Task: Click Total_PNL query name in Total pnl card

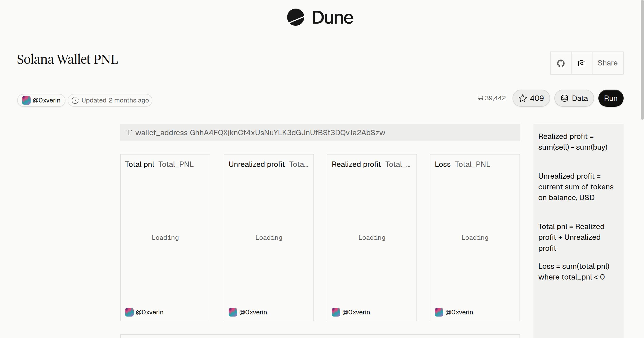Action: tap(176, 164)
